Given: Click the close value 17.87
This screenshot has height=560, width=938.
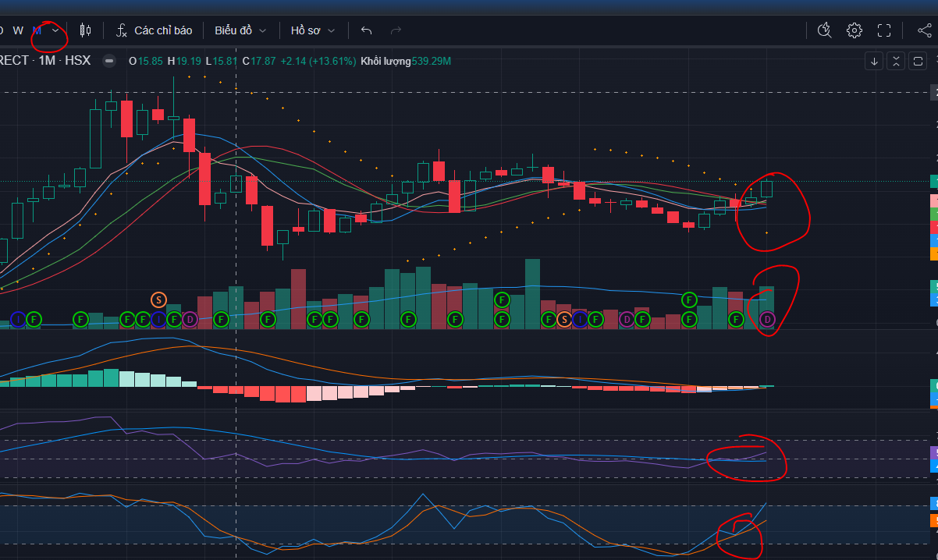Looking at the screenshot, I should [265, 61].
